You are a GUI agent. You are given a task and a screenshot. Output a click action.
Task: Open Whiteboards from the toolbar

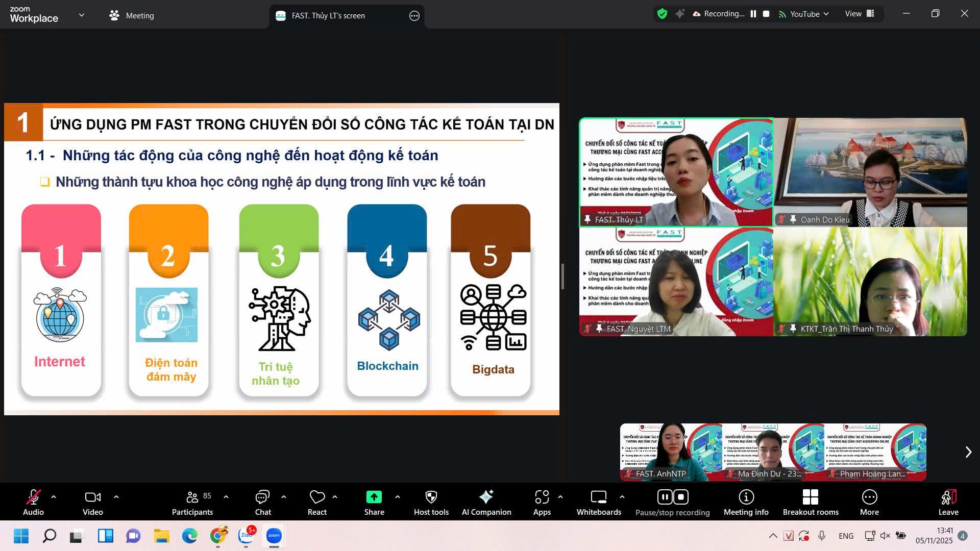tap(599, 503)
